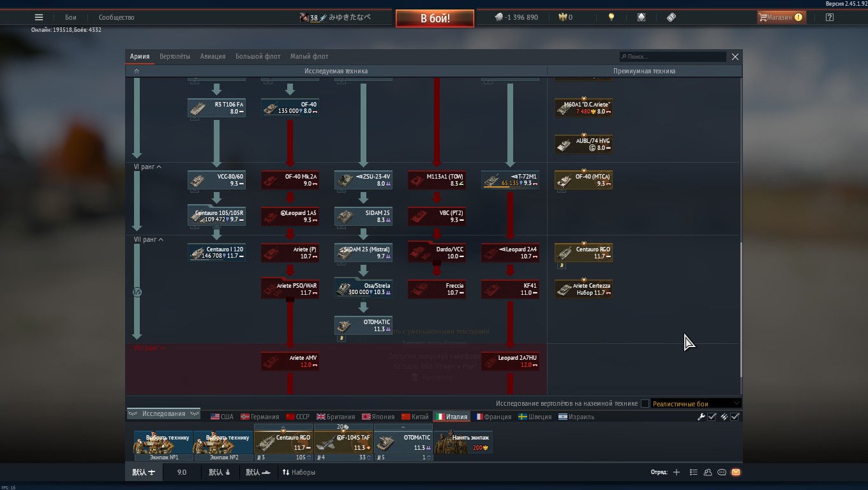Select the ZSU-23-4V vehicle
This screenshot has height=490, width=868.
(x=363, y=180)
